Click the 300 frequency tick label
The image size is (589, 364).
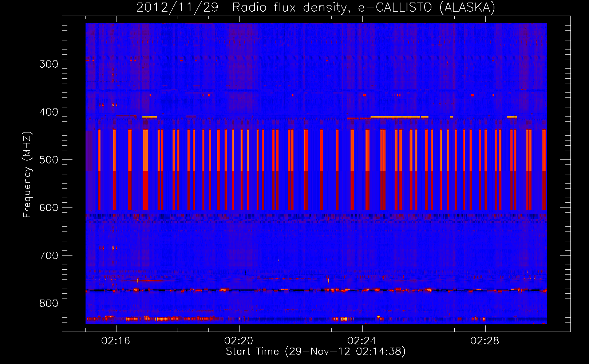coord(49,64)
